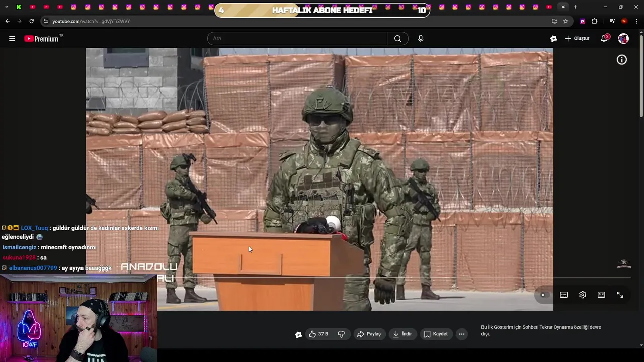Click the channel watermark in player corner
644x362 pixels.
(624, 264)
